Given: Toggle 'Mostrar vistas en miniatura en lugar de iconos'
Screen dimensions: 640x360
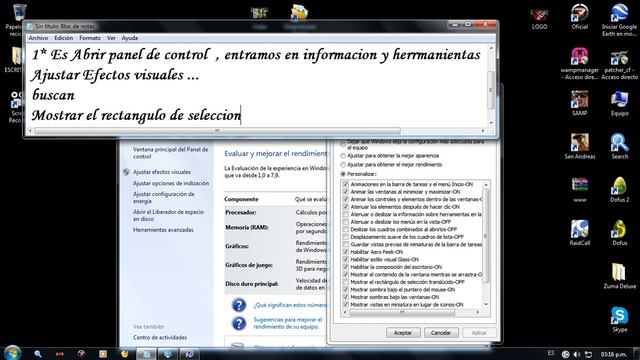Looking at the screenshot, I should (346, 305).
